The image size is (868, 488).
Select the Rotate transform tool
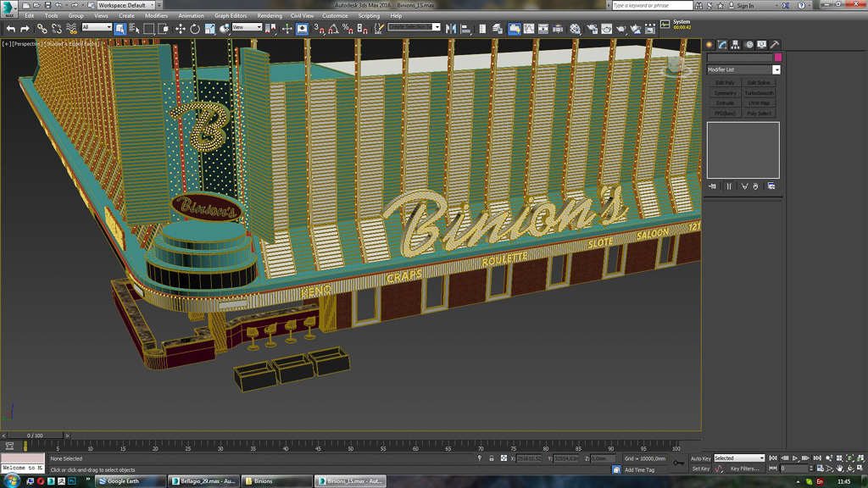tap(195, 29)
